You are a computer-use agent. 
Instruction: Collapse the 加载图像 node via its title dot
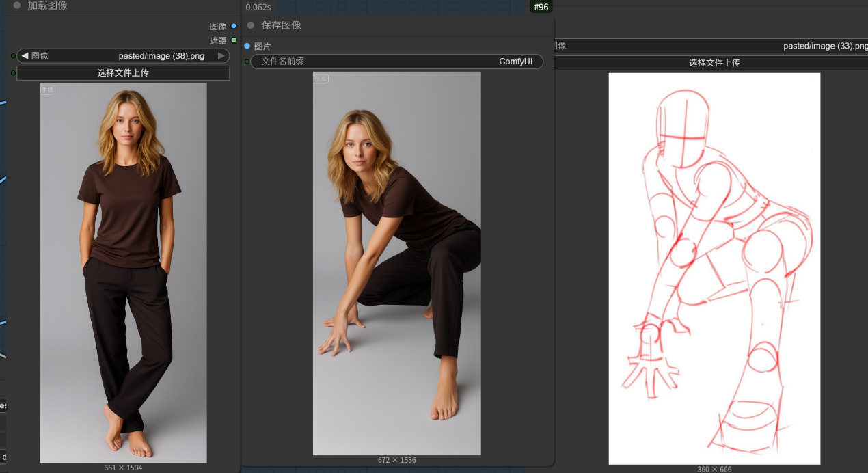click(x=17, y=5)
